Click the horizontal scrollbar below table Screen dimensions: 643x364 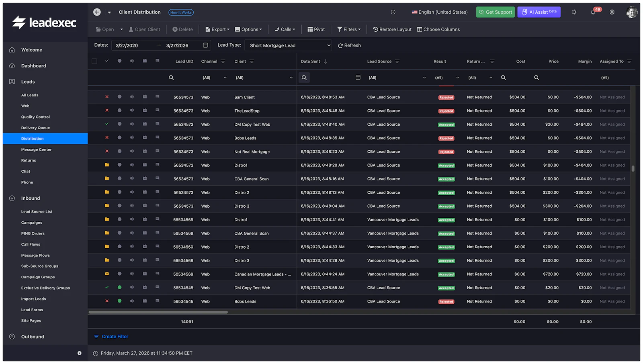pyautogui.click(x=158, y=312)
